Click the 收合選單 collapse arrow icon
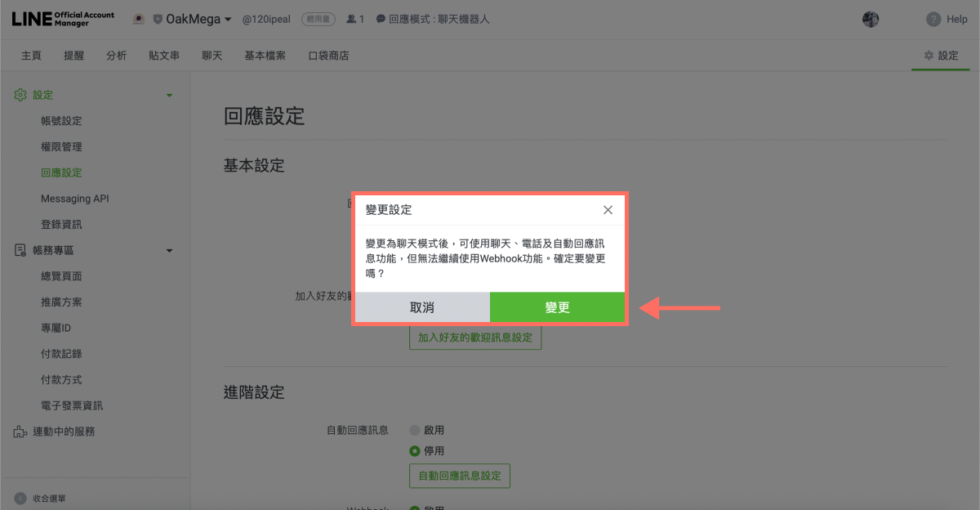This screenshot has width=980, height=510. point(20,498)
